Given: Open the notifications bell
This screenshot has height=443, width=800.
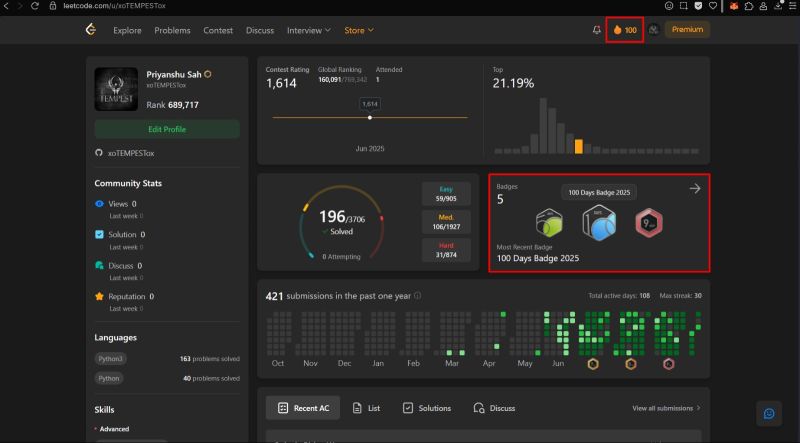Looking at the screenshot, I should point(596,30).
